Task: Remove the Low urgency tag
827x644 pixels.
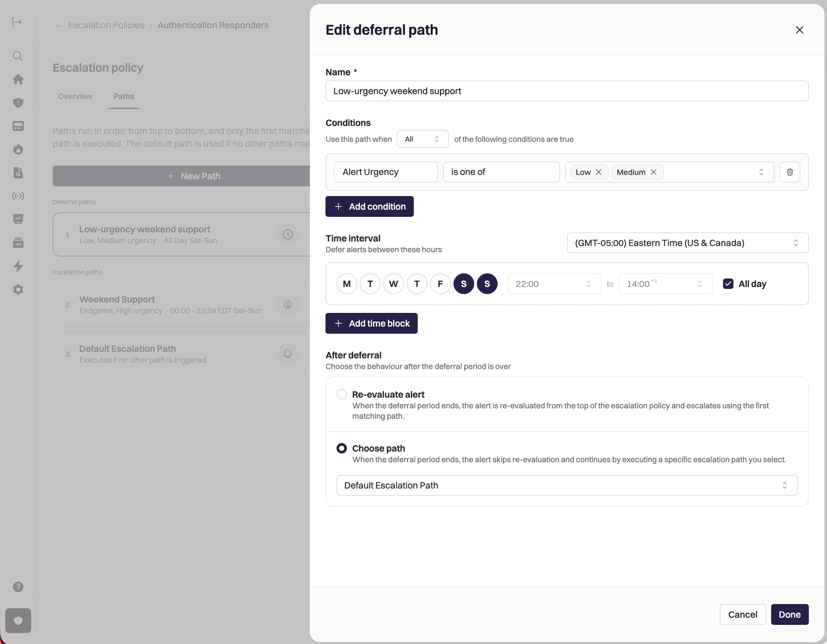Action: point(599,172)
